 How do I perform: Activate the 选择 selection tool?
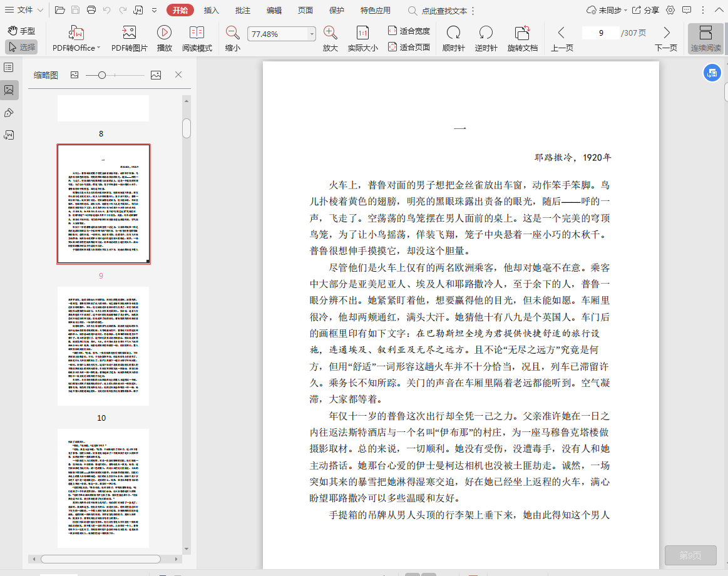[21, 47]
